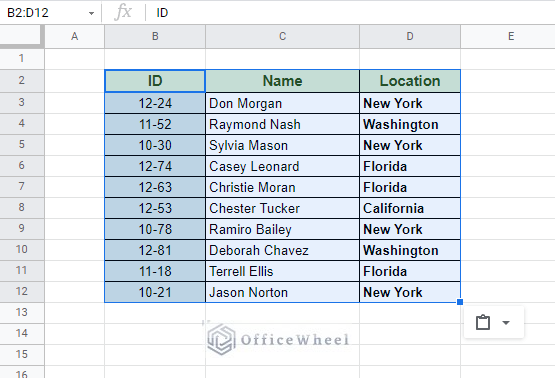Click the Terrell Ellis cell
555x378 pixels.
pyautogui.click(x=282, y=271)
